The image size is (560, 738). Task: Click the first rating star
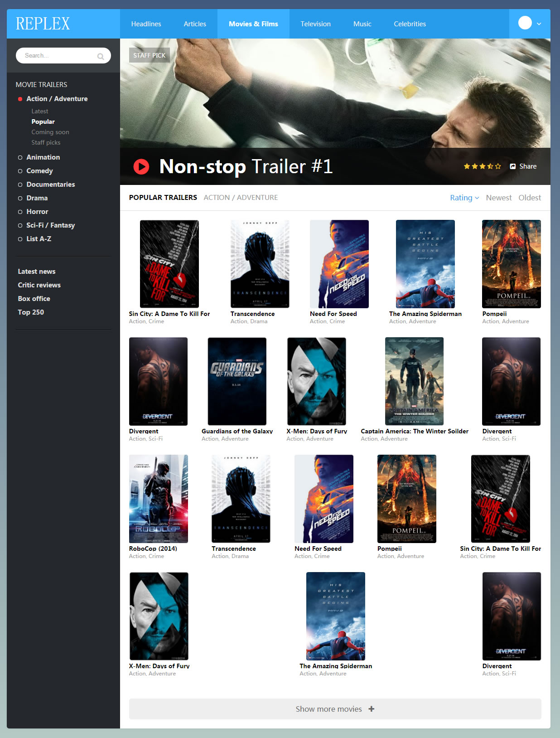(467, 166)
